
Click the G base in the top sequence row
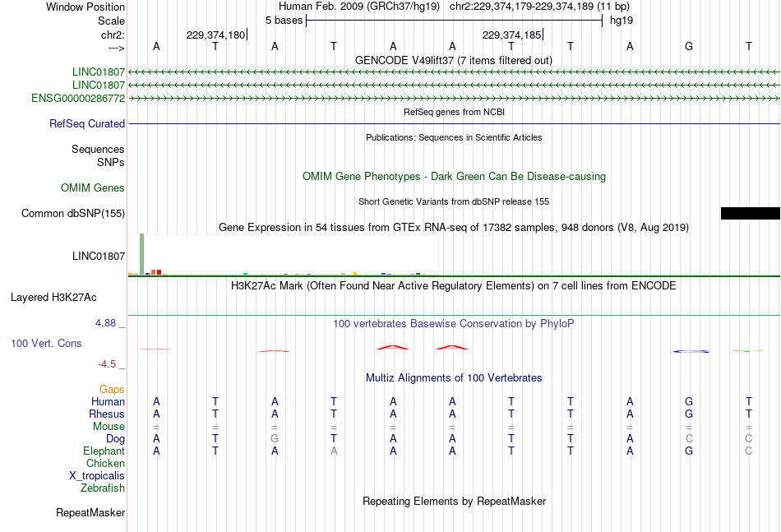(x=689, y=46)
